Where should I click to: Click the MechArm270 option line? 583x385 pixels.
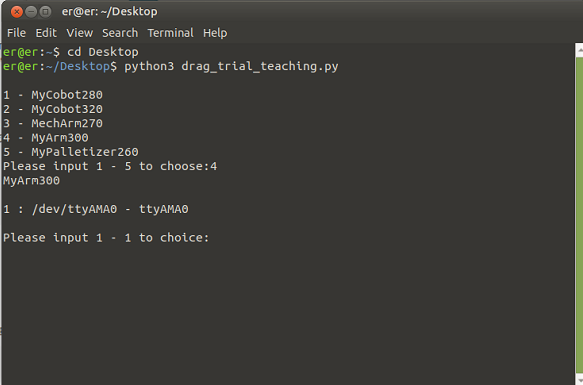[x=53, y=123]
